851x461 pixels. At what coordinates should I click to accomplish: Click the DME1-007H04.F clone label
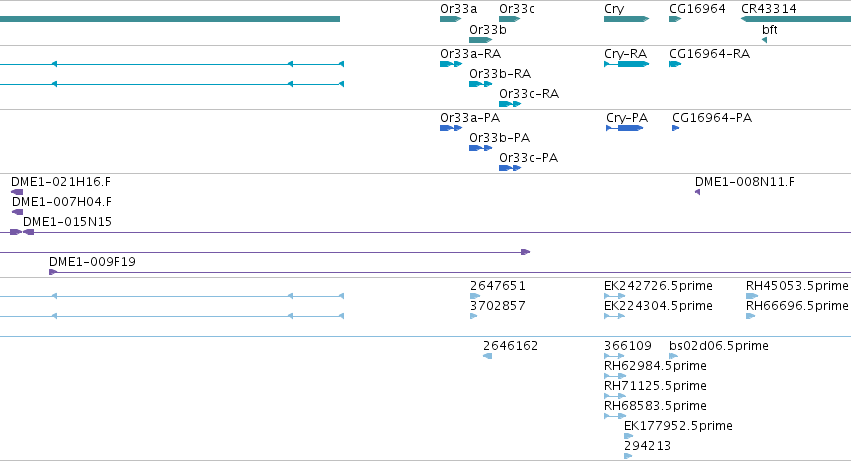(62, 202)
